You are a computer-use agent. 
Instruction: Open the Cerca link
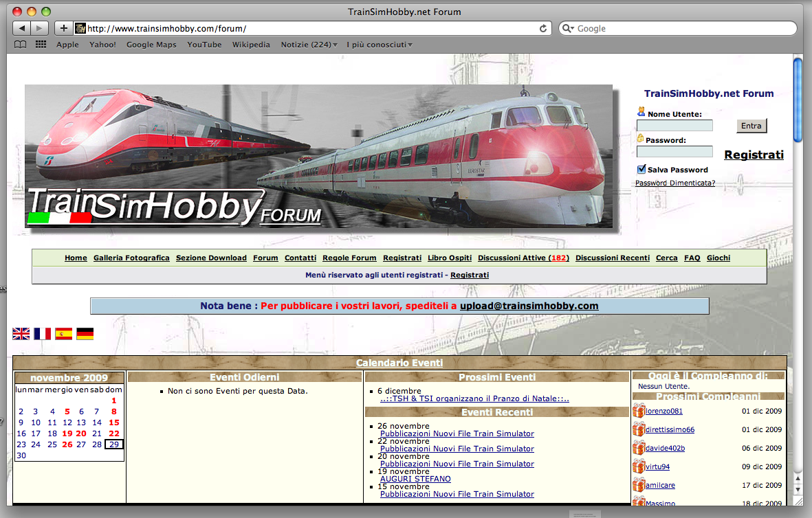click(666, 258)
